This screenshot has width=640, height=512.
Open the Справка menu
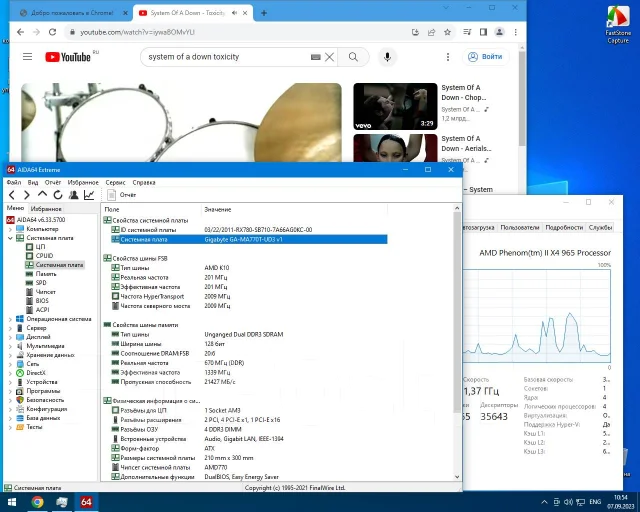pos(144,183)
